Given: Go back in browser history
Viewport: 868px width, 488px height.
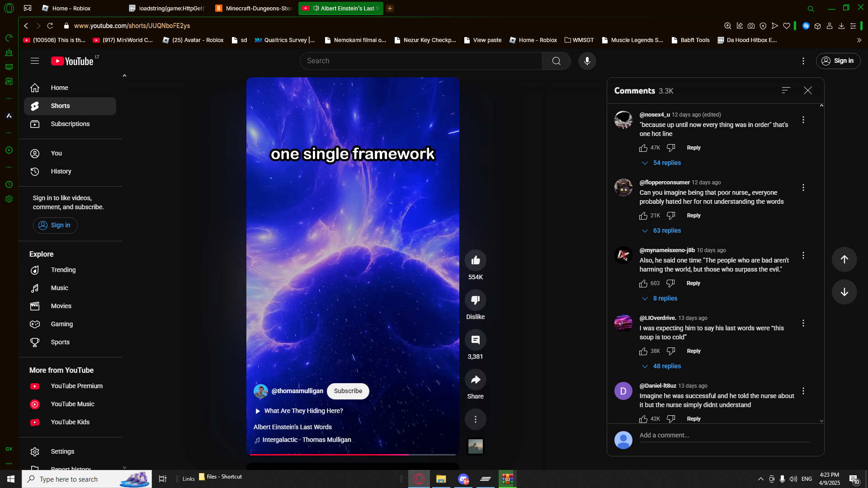Looking at the screenshot, I should pos(26,26).
